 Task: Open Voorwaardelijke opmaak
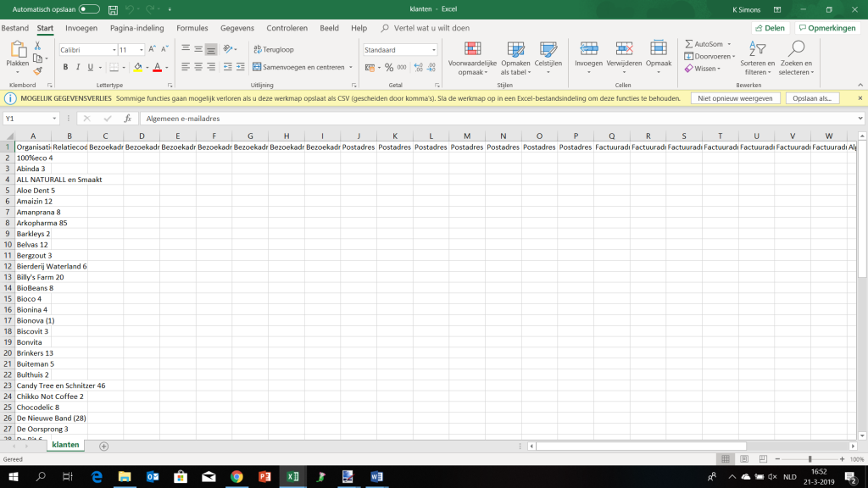(472, 49)
